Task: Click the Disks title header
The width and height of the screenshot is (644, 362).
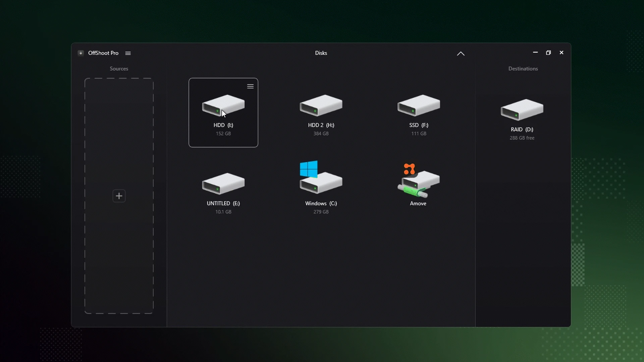Action: 321,53
